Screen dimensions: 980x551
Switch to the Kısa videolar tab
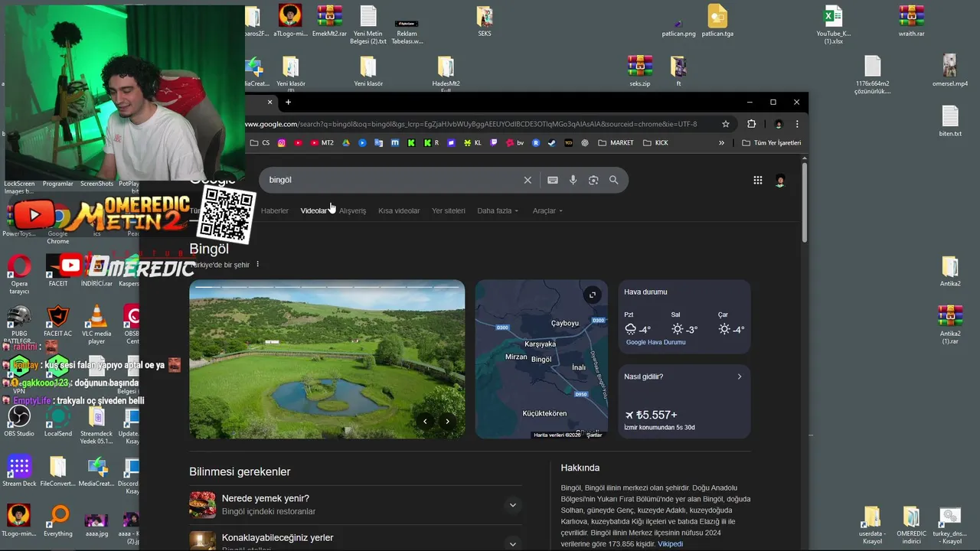399,210
